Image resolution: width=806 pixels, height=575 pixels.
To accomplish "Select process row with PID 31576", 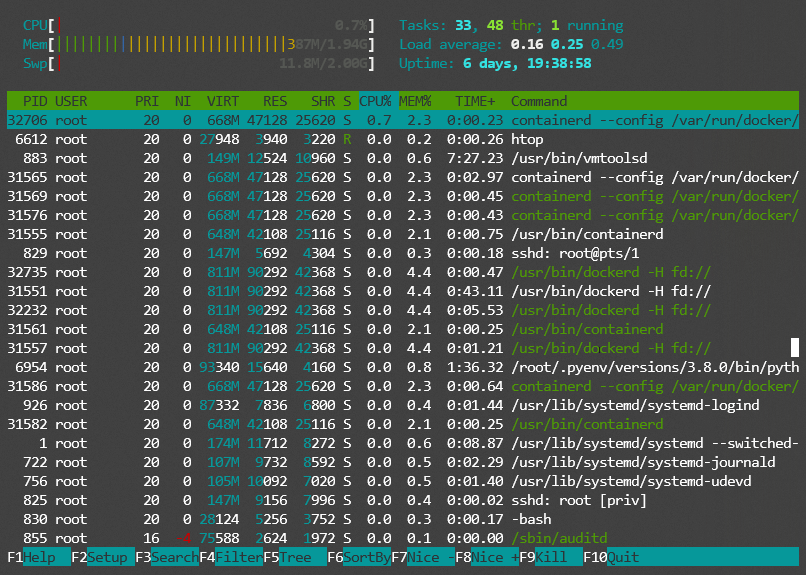I will [403, 215].
